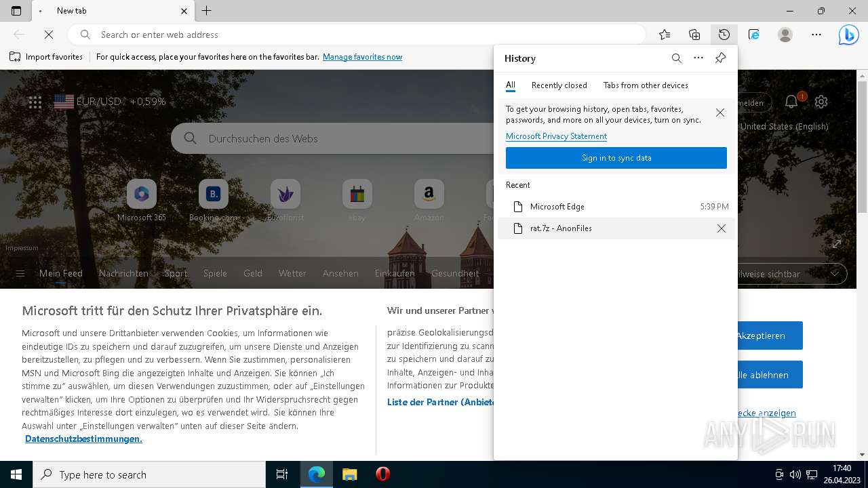Open the notifications bell icon
Image resolution: width=868 pixels, height=488 pixels.
791,102
